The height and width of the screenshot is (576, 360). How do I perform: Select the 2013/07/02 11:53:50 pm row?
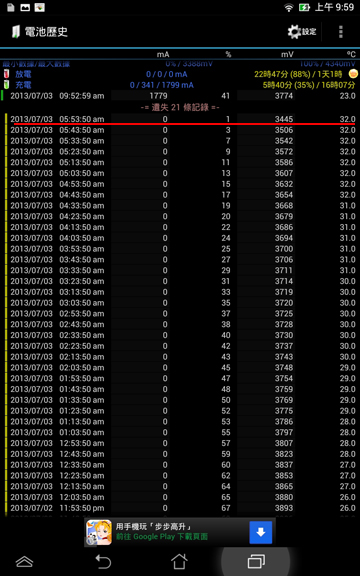point(180,508)
